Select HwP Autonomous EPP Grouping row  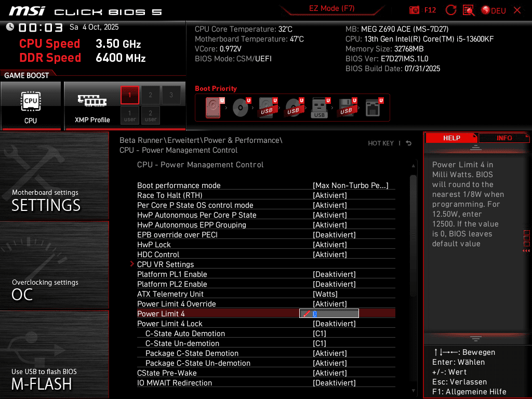coord(266,225)
